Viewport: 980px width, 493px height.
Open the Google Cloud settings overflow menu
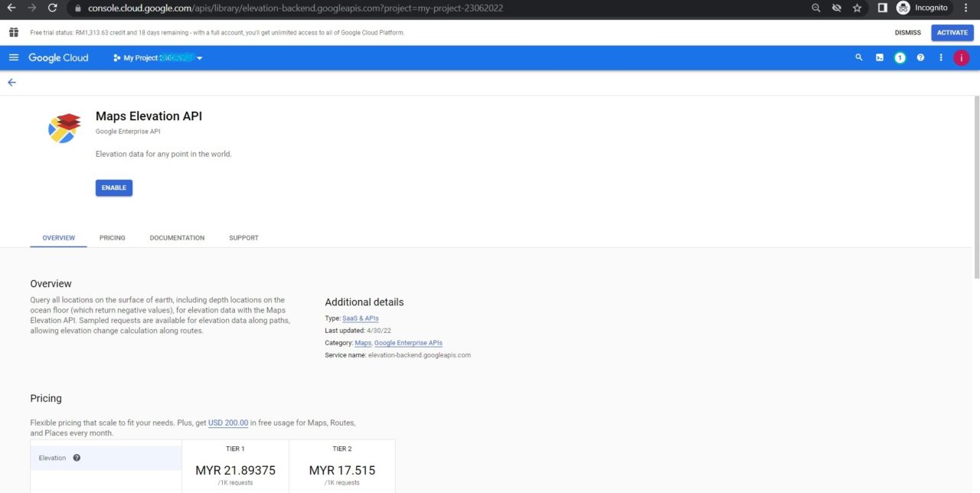coord(940,57)
